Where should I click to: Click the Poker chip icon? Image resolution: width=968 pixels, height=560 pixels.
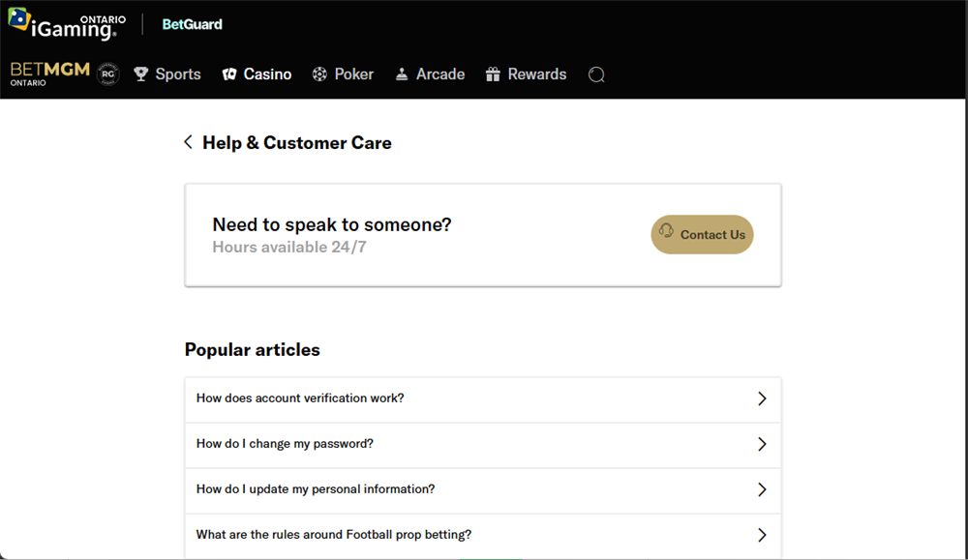pos(319,74)
